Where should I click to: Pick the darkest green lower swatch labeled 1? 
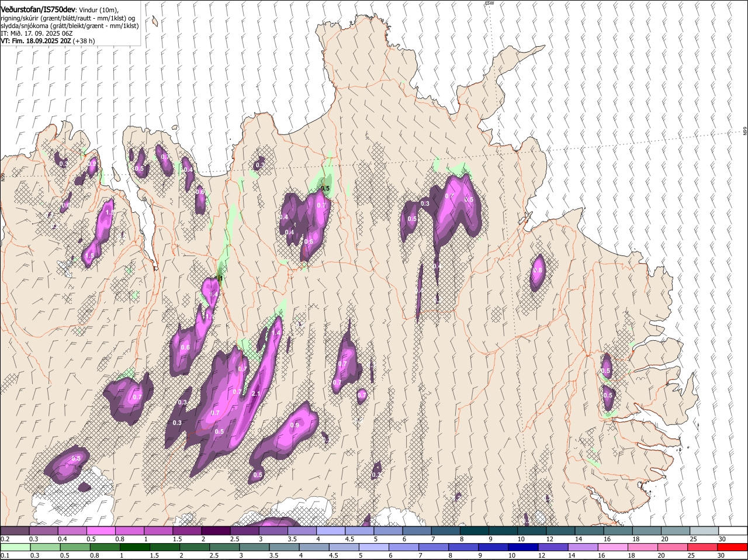click(x=134, y=547)
